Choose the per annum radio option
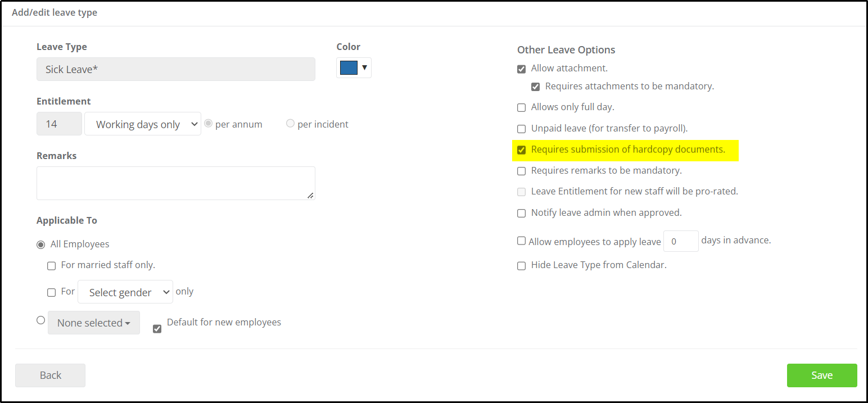The image size is (868, 403). pyautogui.click(x=208, y=124)
